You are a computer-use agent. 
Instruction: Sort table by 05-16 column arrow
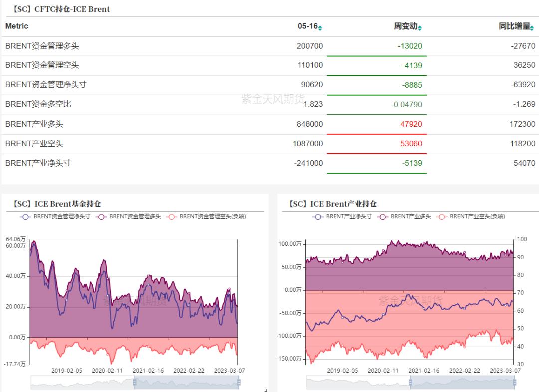(x=320, y=27)
